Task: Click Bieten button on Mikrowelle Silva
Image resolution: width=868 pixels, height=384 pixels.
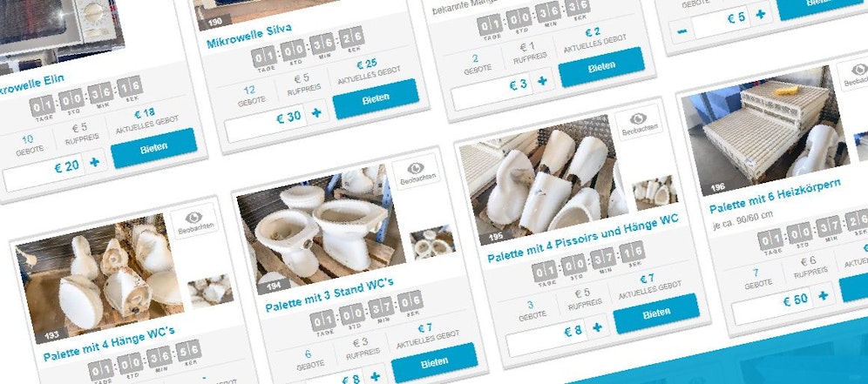Action: 376,99
